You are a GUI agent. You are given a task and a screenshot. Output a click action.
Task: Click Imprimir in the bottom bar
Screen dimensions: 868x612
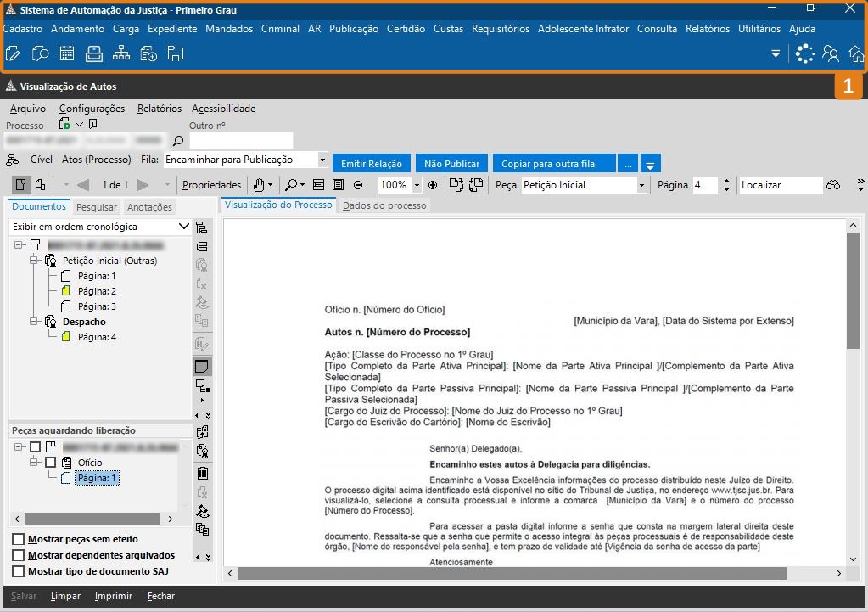tap(114, 596)
